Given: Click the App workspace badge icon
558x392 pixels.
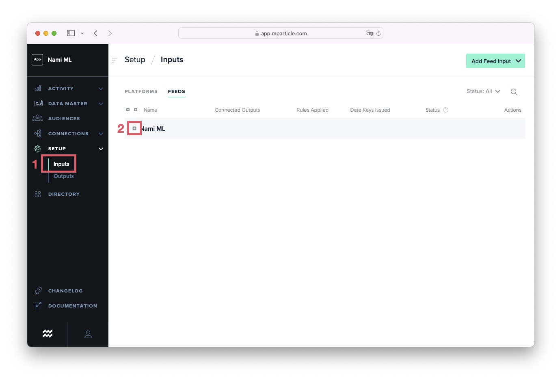Looking at the screenshot, I should point(37,59).
